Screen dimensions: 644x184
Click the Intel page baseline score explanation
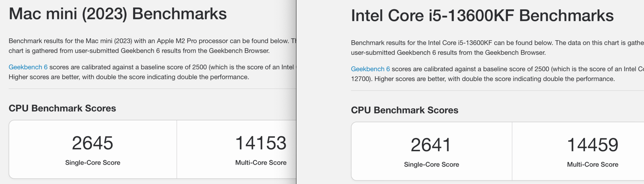click(x=497, y=74)
